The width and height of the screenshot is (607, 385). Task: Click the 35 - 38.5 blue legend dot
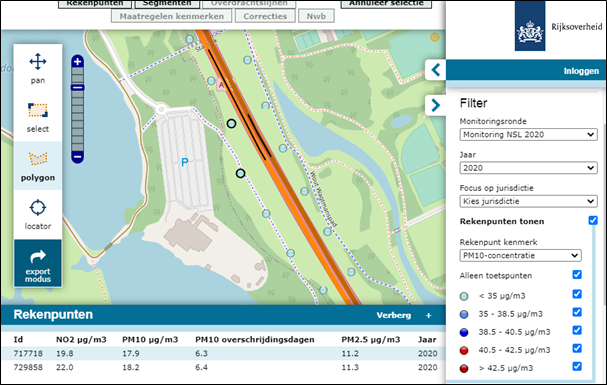point(464,314)
